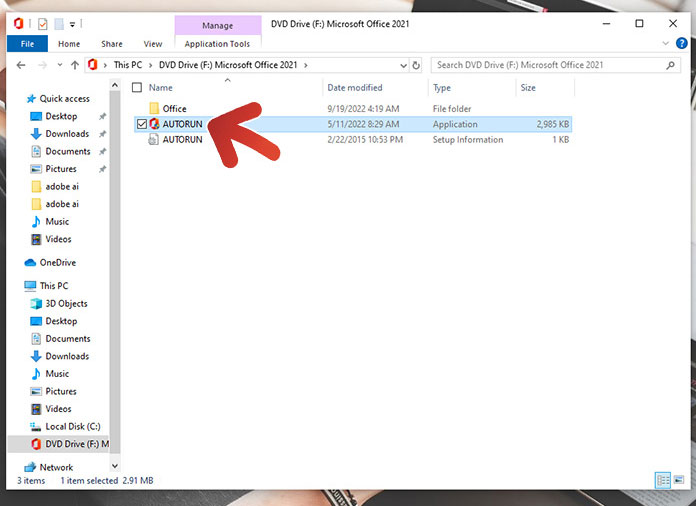The image size is (696, 506).
Task: Uncheck the AUTORUN application checkbox
Action: 142,124
